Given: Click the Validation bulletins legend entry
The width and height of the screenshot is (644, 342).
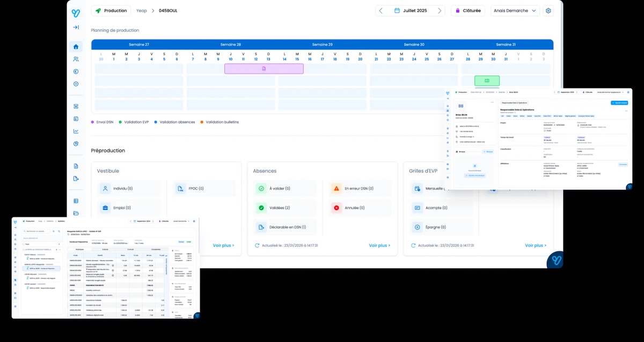Looking at the screenshot, I should (219, 122).
